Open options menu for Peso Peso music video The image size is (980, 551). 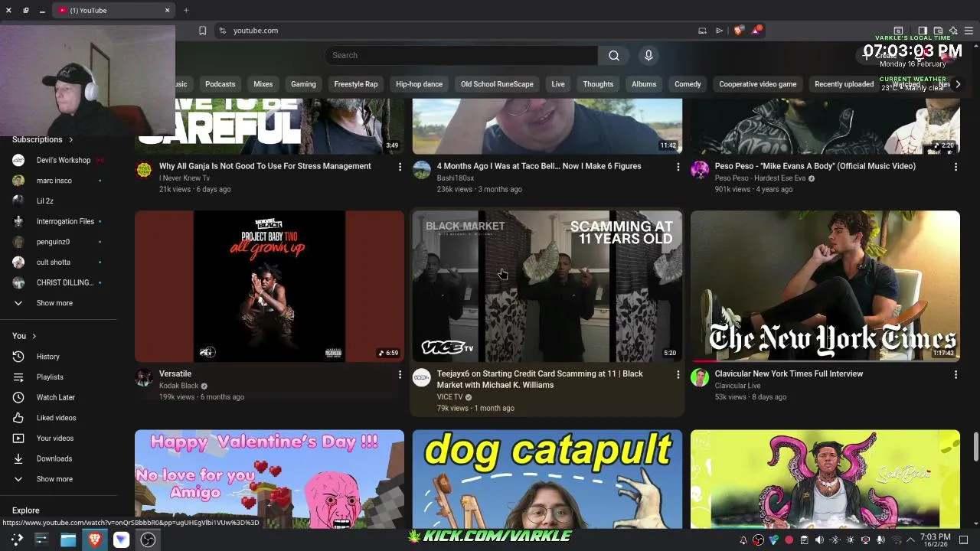pyautogui.click(x=955, y=166)
